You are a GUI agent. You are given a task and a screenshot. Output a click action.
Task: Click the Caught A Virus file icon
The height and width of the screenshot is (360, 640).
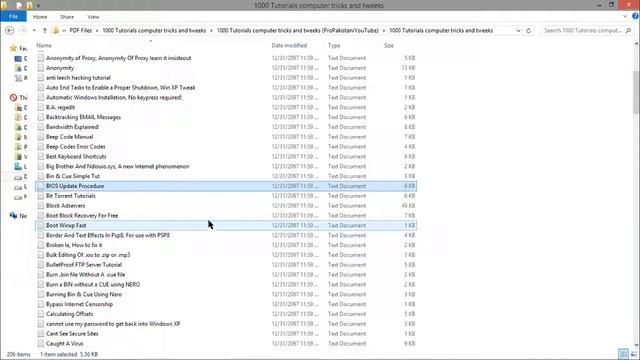pyautogui.click(x=40, y=343)
